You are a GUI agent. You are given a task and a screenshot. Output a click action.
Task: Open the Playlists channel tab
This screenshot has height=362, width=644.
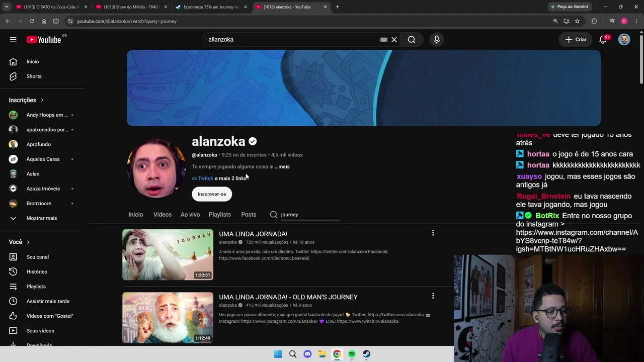[220, 215]
